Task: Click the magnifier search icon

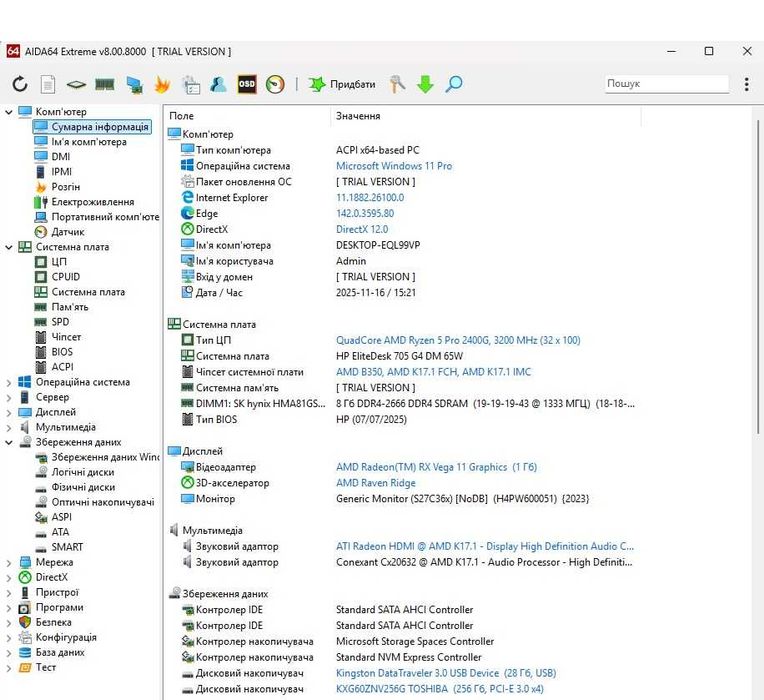Action: click(x=454, y=84)
